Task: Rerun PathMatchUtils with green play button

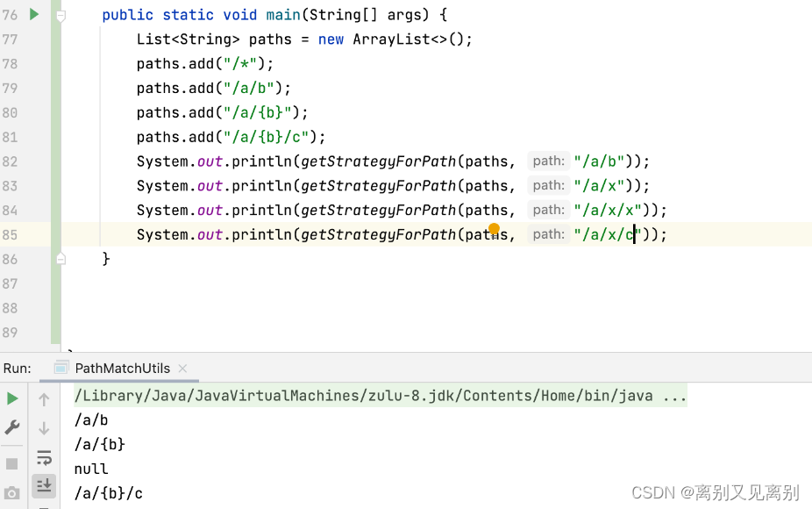Action: [12, 398]
